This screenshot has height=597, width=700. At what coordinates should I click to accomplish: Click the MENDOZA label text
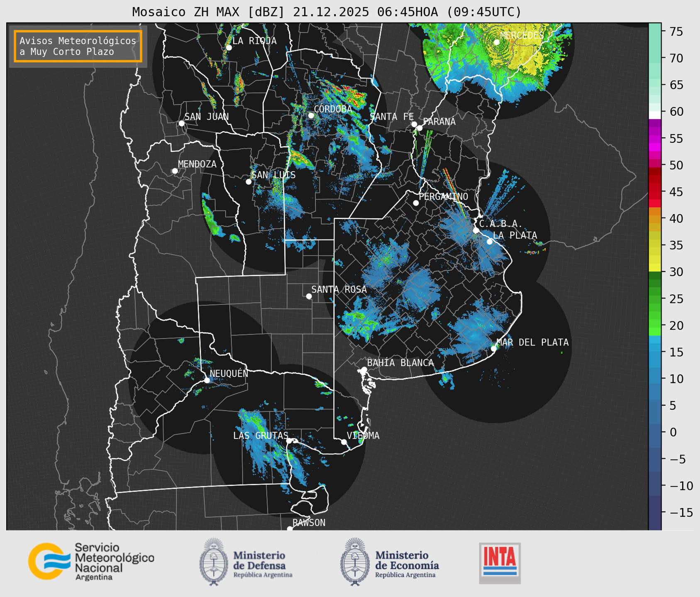[197, 164]
